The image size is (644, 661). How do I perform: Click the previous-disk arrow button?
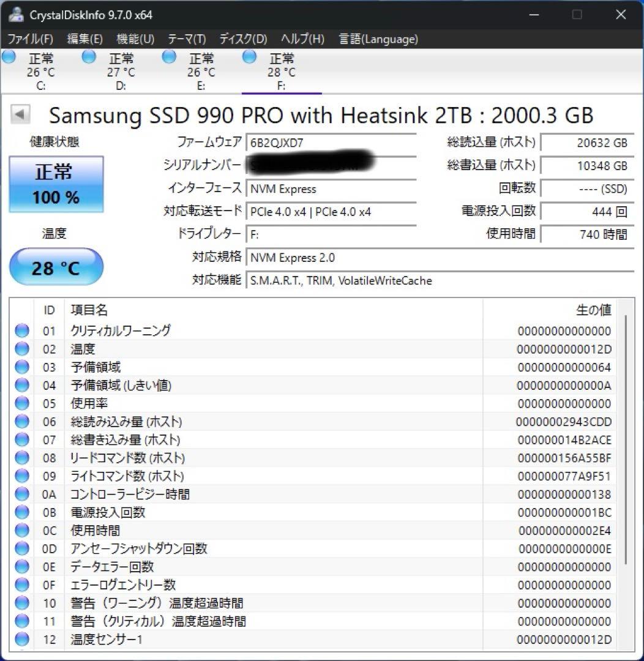[21, 115]
